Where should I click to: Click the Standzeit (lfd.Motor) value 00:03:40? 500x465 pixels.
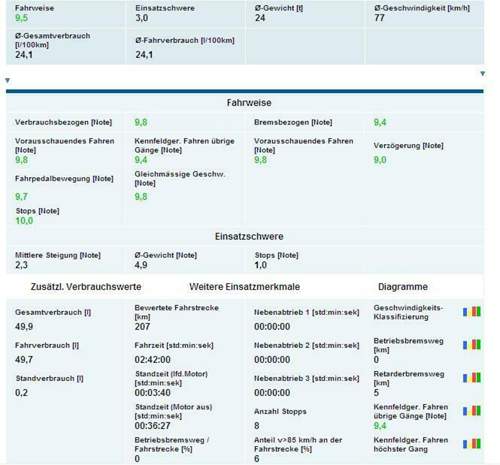pyautogui.click(x=153, y=393)
